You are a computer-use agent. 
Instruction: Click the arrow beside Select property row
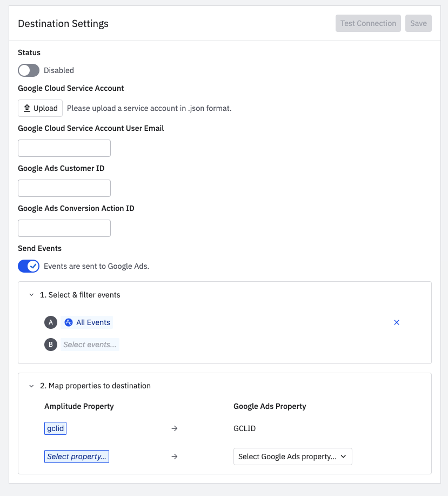(x=175, y=457)
